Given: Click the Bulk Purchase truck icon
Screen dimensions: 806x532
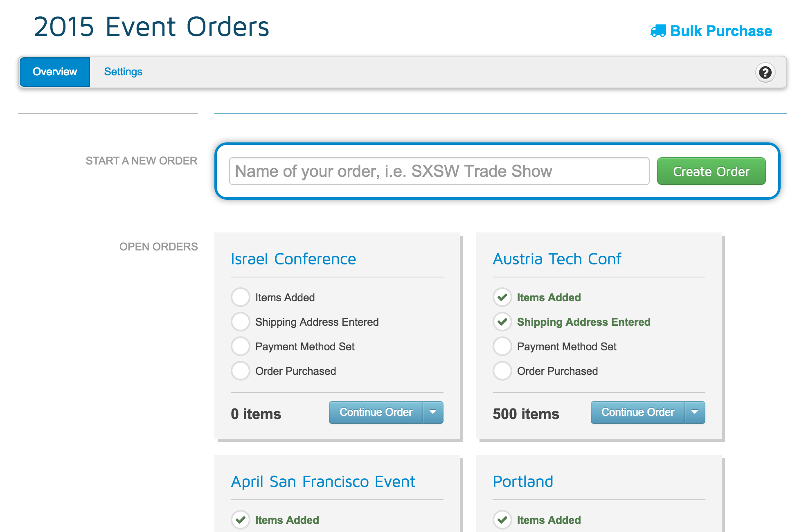Looking at the screenshot, I should tap(658, 31).
